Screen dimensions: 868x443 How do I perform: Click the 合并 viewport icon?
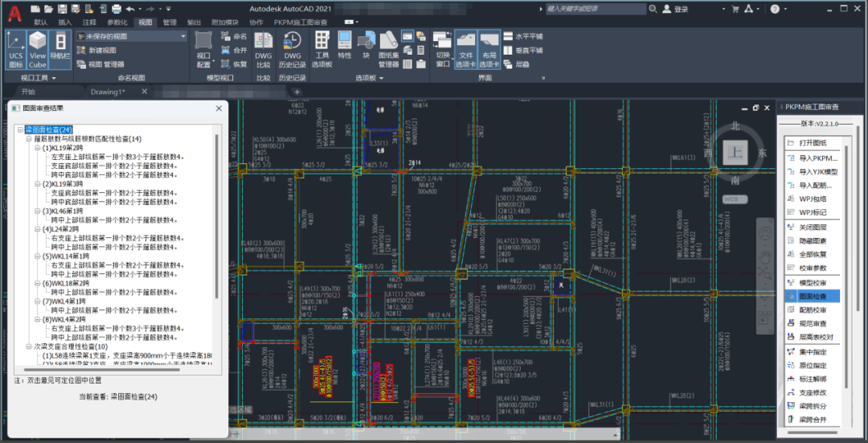234,50
